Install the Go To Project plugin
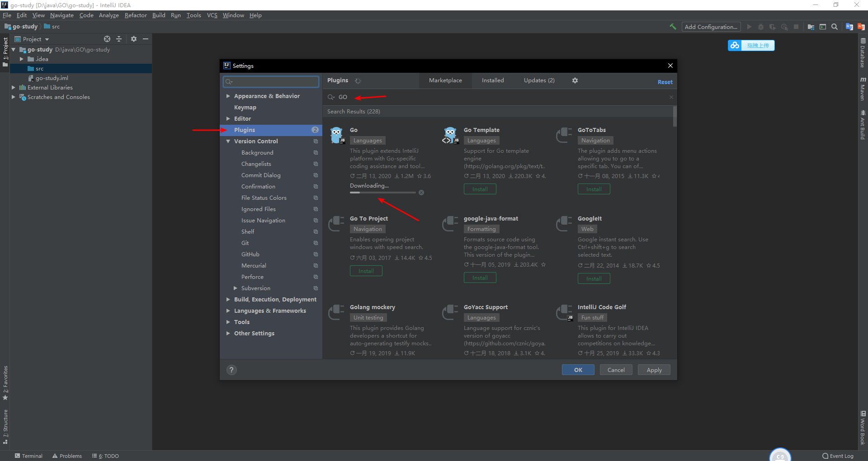 366,271
